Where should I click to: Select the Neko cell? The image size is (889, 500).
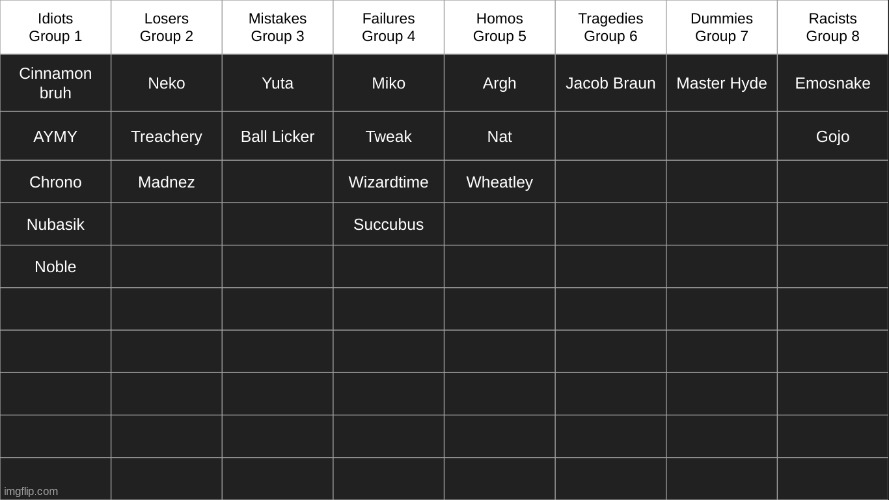click(x=167, y=83)
